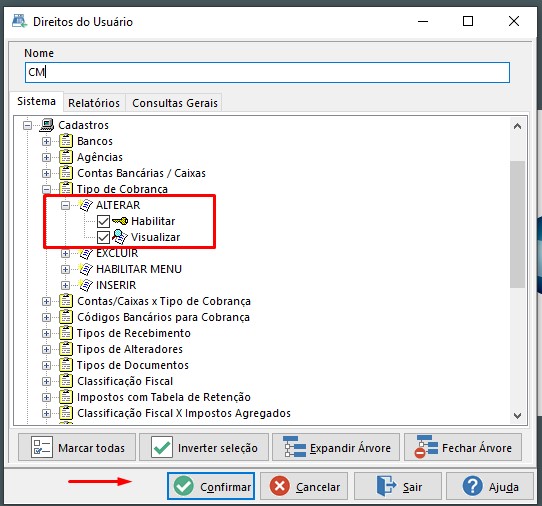Click the tree vertical scrollbar thumb
Screen dimensions: 542x506
[x=517, y=224]
